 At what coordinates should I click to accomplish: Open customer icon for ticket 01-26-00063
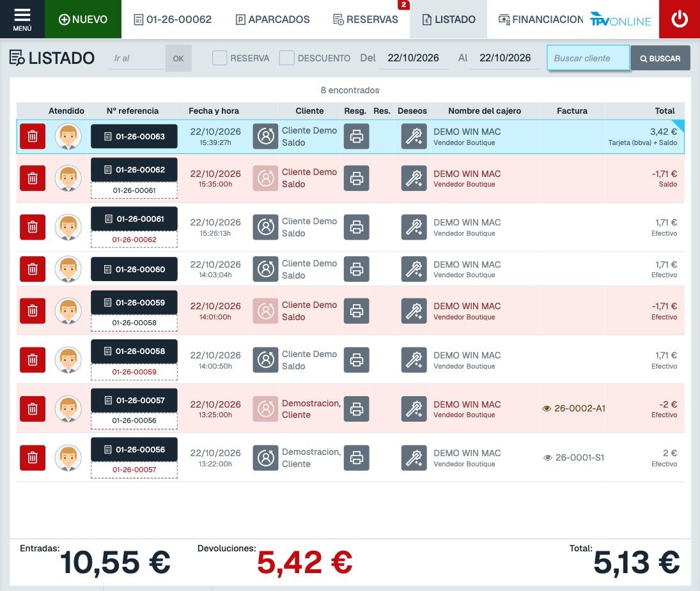point(266,136)
